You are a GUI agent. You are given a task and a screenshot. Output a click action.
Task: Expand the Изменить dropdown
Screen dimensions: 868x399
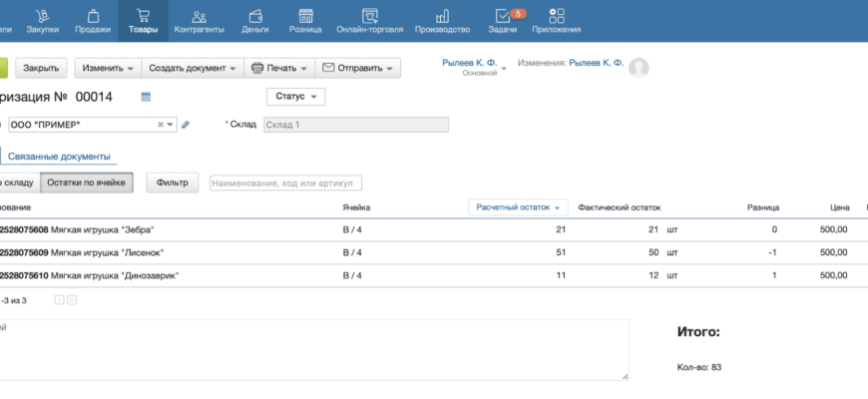point(109,68)
